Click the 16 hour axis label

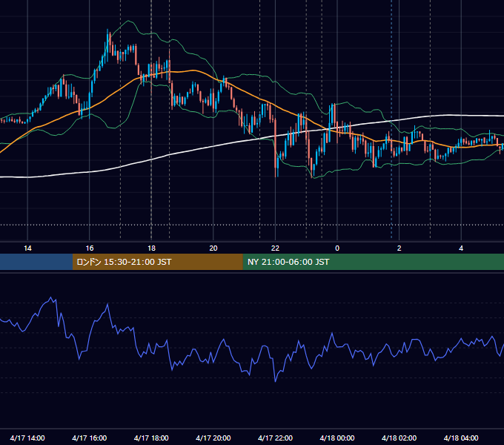tap(90, 248)
